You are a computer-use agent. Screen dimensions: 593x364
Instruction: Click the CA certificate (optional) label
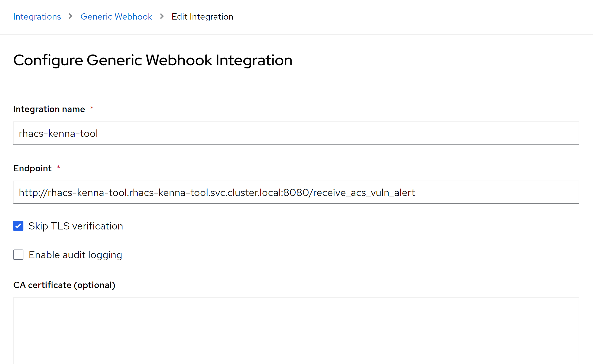(64, 285)
